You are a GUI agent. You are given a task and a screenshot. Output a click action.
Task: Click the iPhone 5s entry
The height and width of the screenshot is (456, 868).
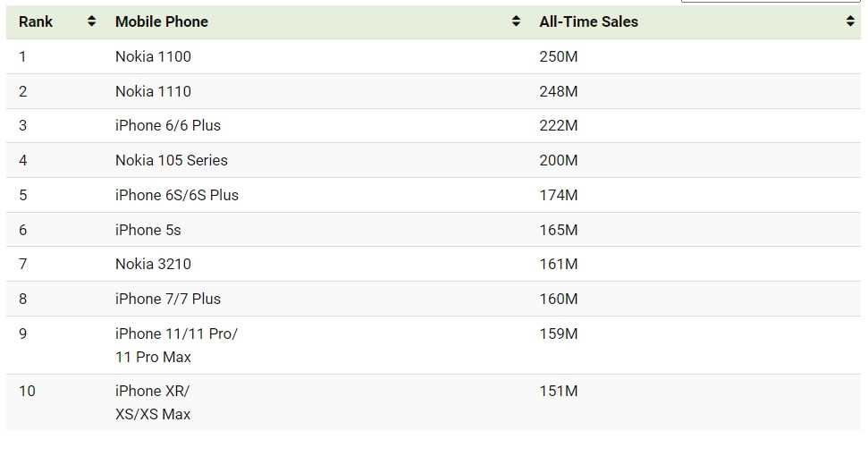pos(147,230)
